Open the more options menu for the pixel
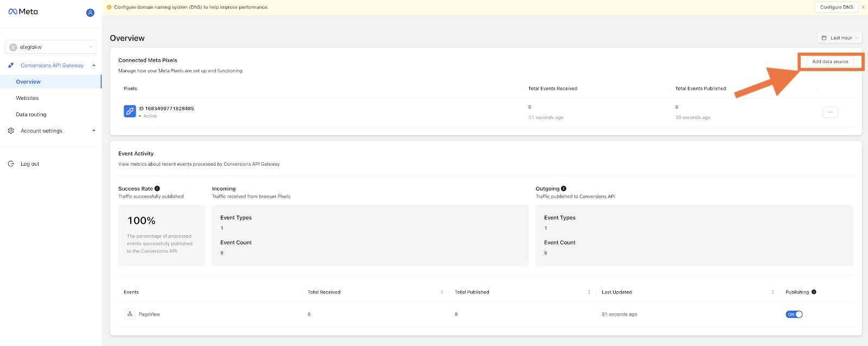This screenshot has width=868, height=346. pyautogui.click(x=830, y=112)
